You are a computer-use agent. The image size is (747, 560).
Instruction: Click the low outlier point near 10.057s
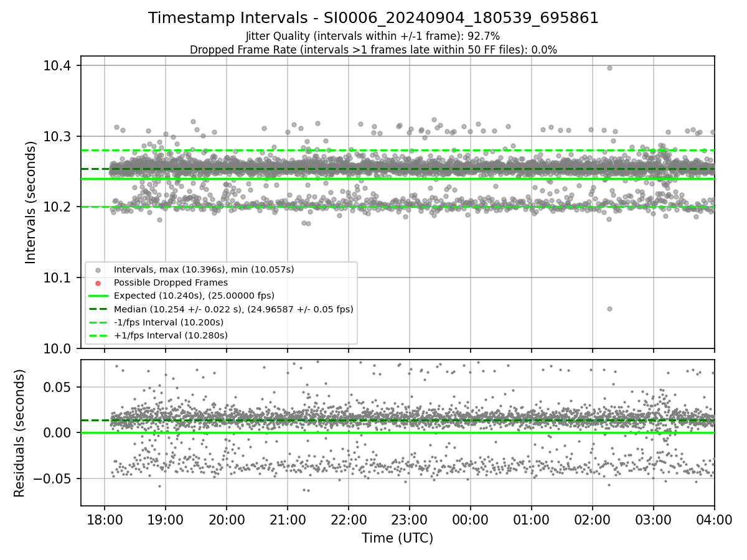coord(609,309)
